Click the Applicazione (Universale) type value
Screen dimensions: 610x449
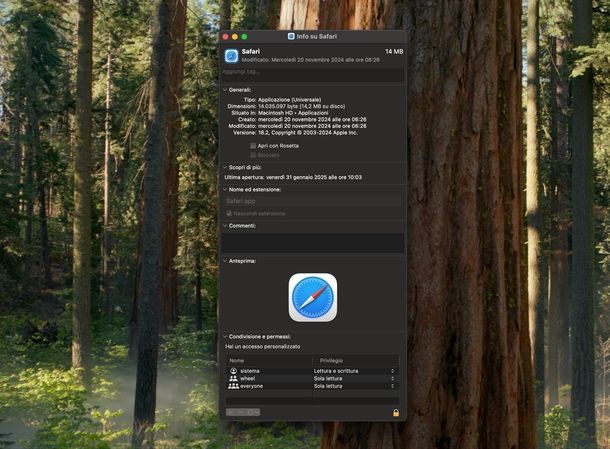(289, 100)
